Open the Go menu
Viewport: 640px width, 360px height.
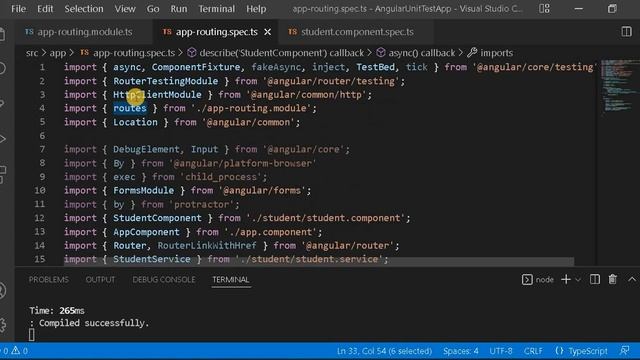click(x=153, y=9)
